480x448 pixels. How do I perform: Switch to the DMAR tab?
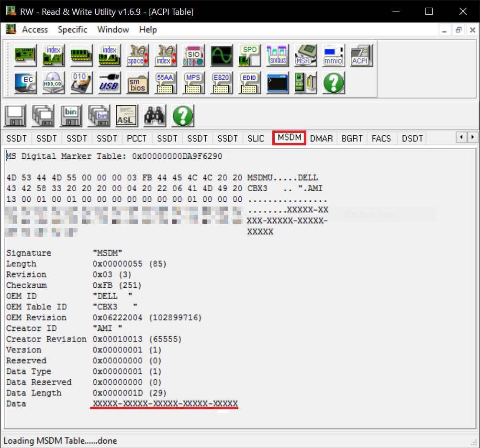(x=321, y=139)
